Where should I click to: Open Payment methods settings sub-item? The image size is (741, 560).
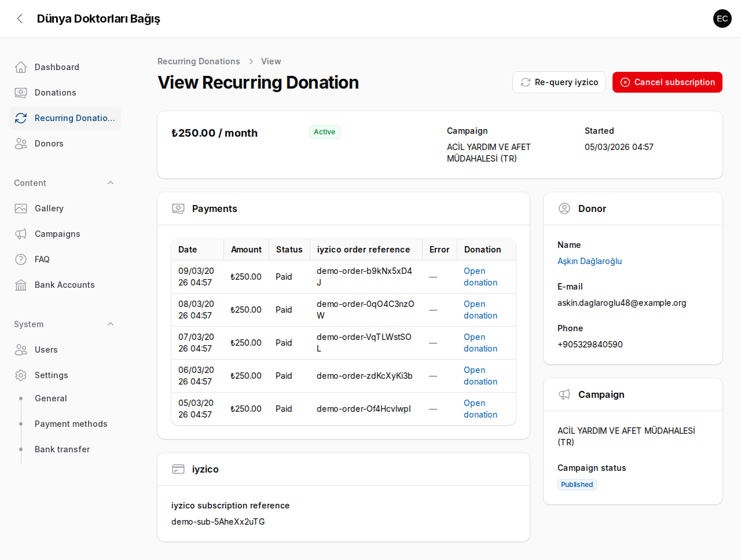point(65,424)
